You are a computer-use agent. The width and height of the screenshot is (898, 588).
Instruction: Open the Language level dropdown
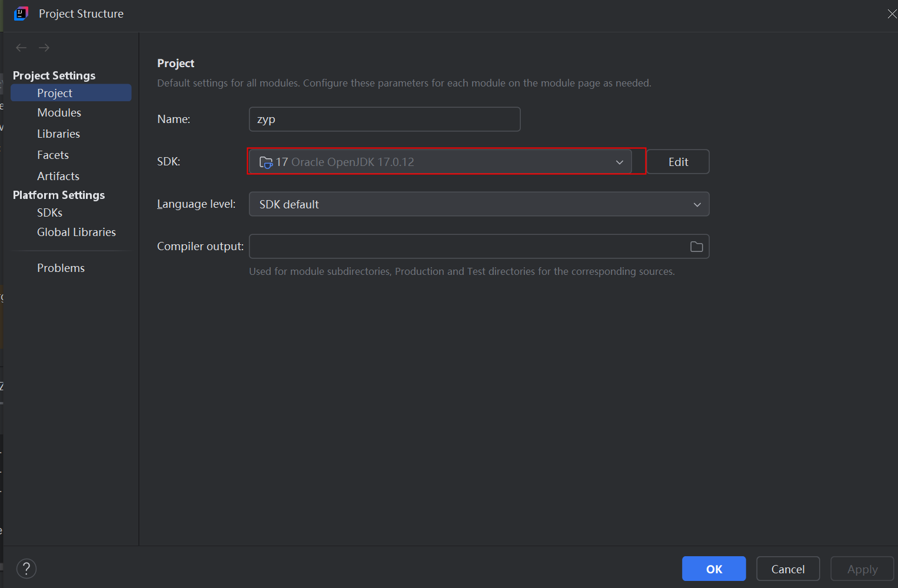(x=697, y=204)
